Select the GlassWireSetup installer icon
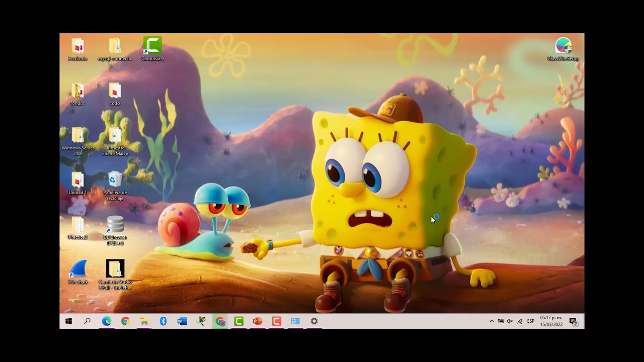644x362 pixels. click(563, 49)
